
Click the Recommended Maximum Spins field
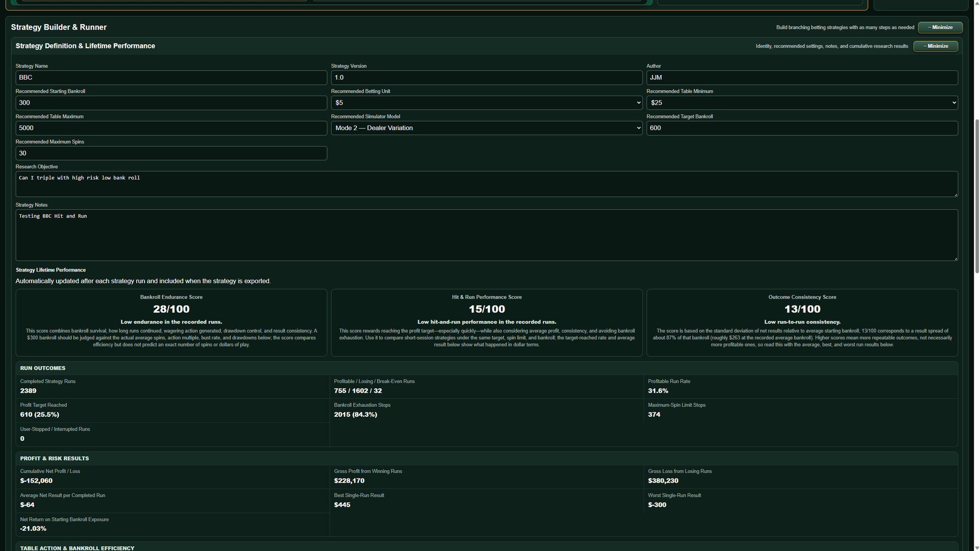(171, 154)
